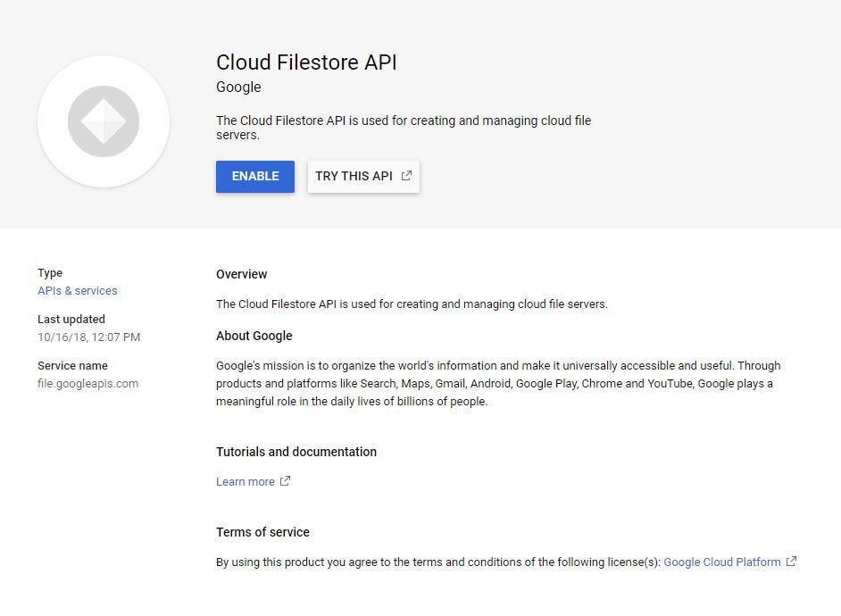Click the Google publisher name under the title

tap(238, 87)
